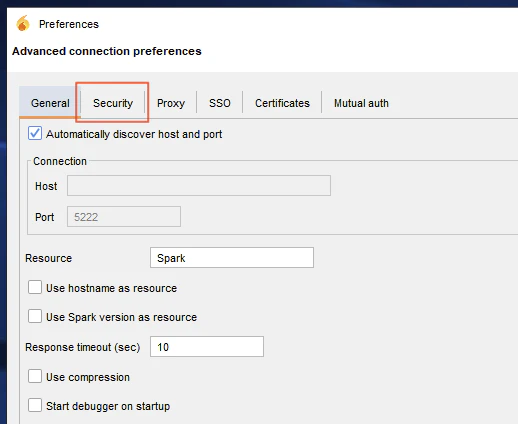Click the Connection group label
518x424 pixels.
coord(60,161)
